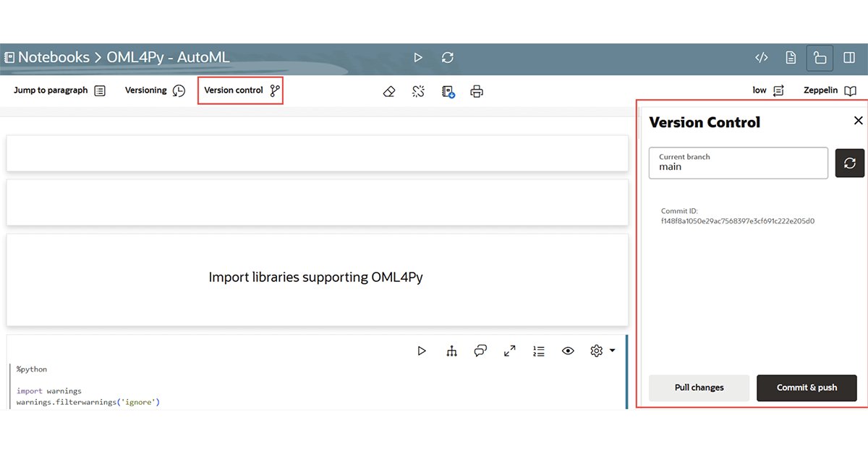Screen dimensions: 868x454
Task: Open Jump to paragraph list
Action: 60,90
